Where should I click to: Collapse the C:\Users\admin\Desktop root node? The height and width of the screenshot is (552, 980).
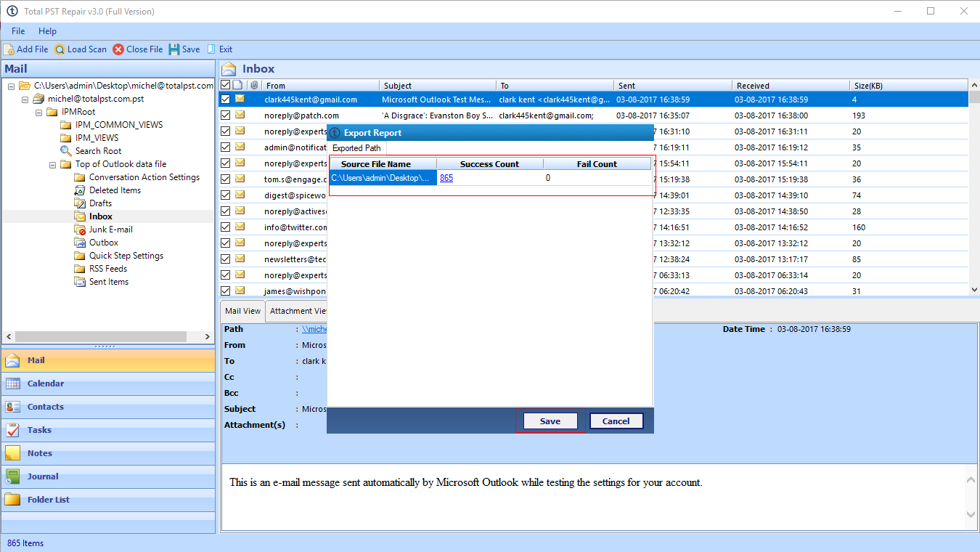tap(12, 86)
